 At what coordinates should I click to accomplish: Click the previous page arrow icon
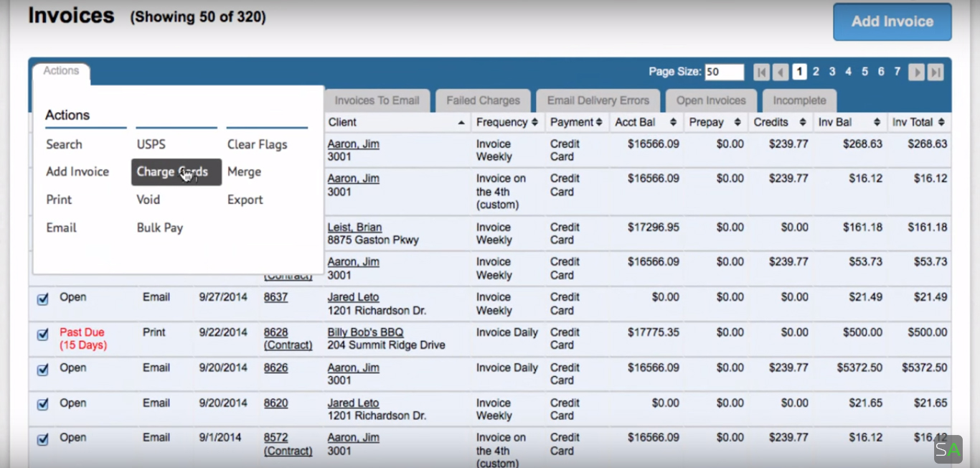click(x=781, y=72)
